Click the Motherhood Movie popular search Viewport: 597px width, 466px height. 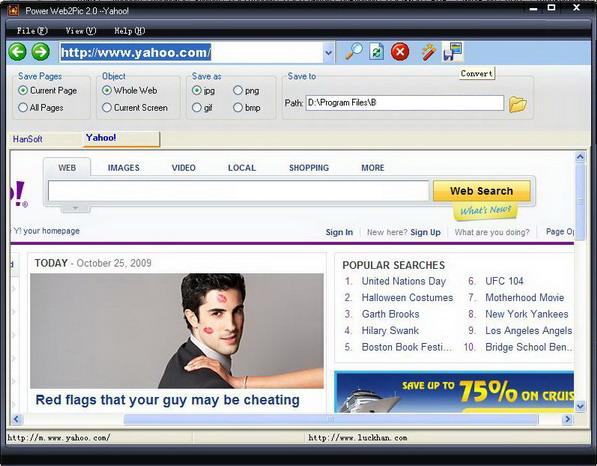pos(525,298)
